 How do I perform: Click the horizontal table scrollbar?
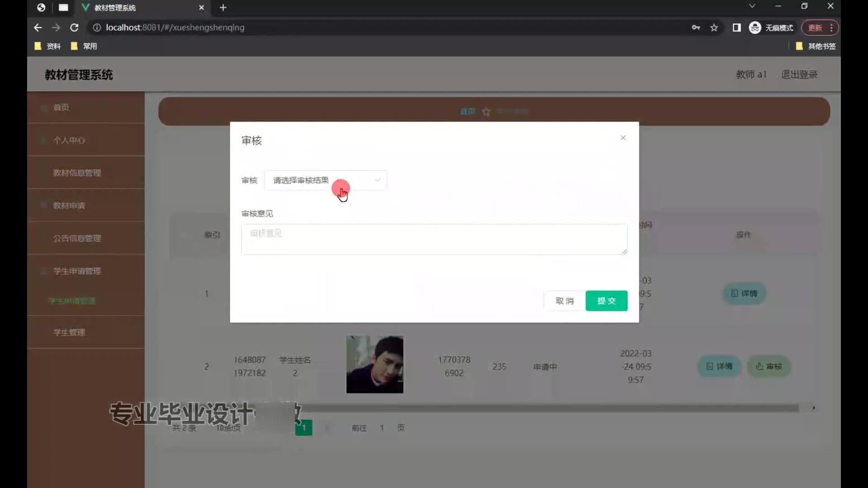pos(549,408)
